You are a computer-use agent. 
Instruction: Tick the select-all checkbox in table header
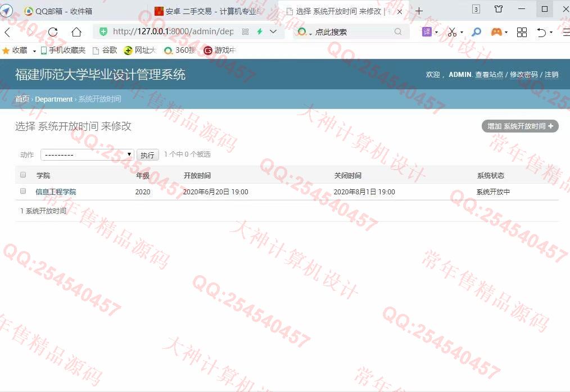pyautogui.click(x=23, y=175)
